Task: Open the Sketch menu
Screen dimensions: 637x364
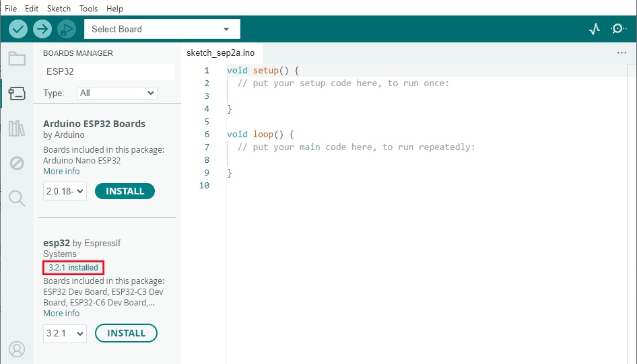Action: pyautogui.click(x=59, y=9)
